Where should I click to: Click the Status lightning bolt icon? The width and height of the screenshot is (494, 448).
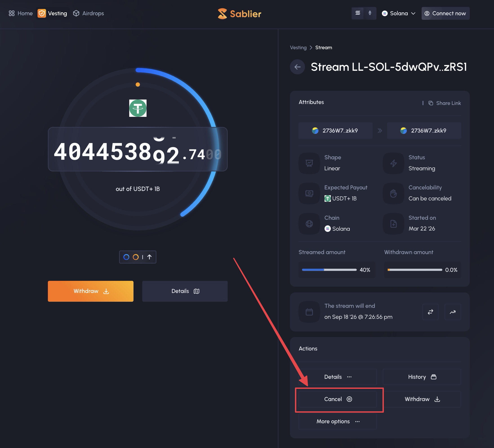point(393,163)
